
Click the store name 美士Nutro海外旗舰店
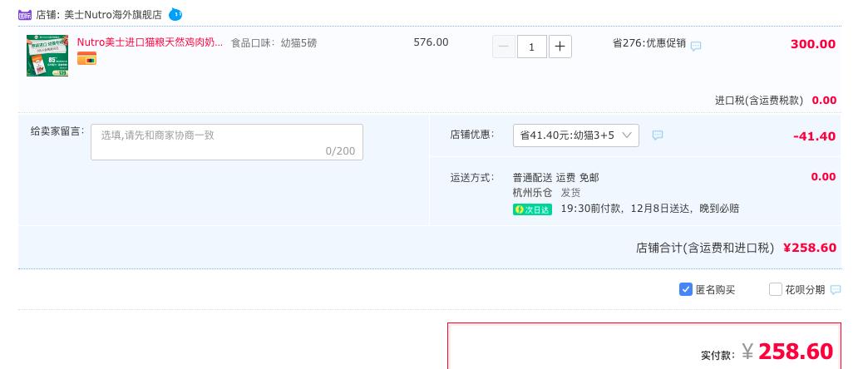pos(113,15)
